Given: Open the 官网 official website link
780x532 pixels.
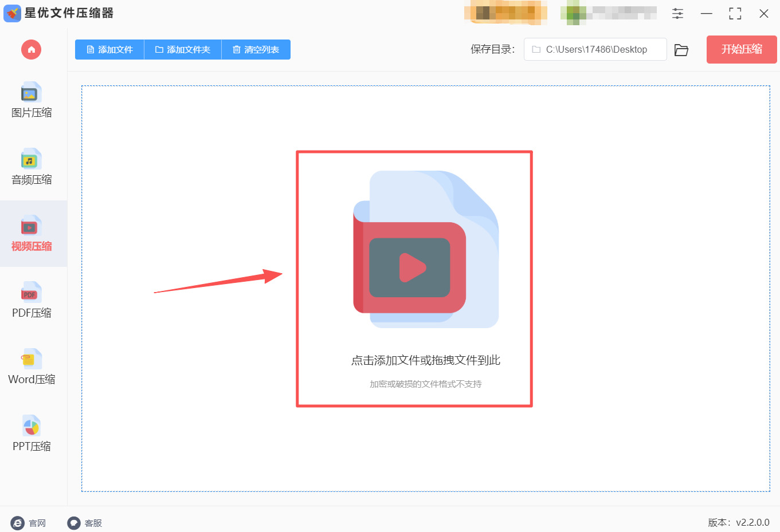Looking at the screenshot, I should point(29,523).
